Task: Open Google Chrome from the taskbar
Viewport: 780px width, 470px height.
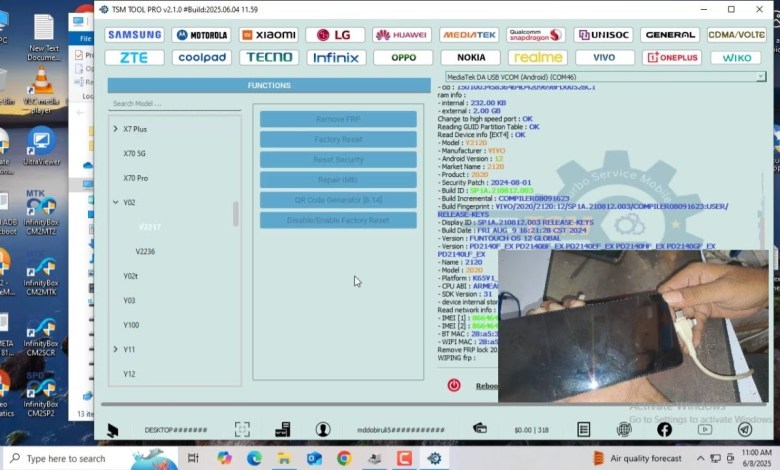Action: tap(344, 458)
